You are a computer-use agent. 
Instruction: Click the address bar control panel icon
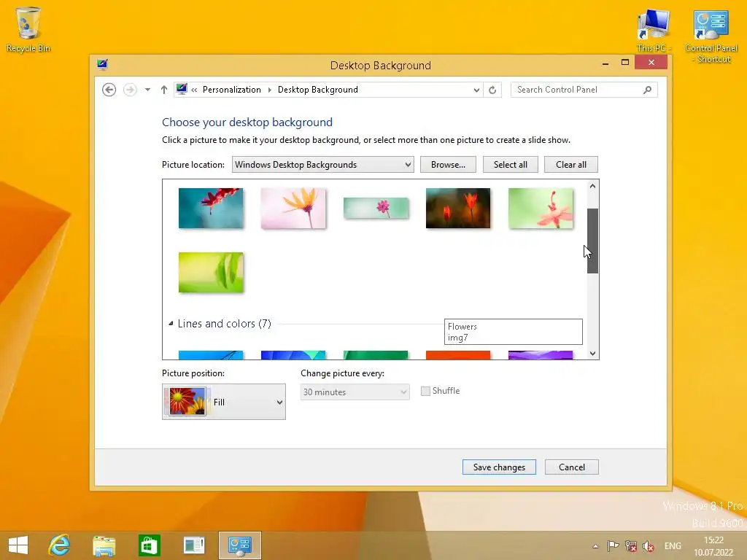(182, 89)
